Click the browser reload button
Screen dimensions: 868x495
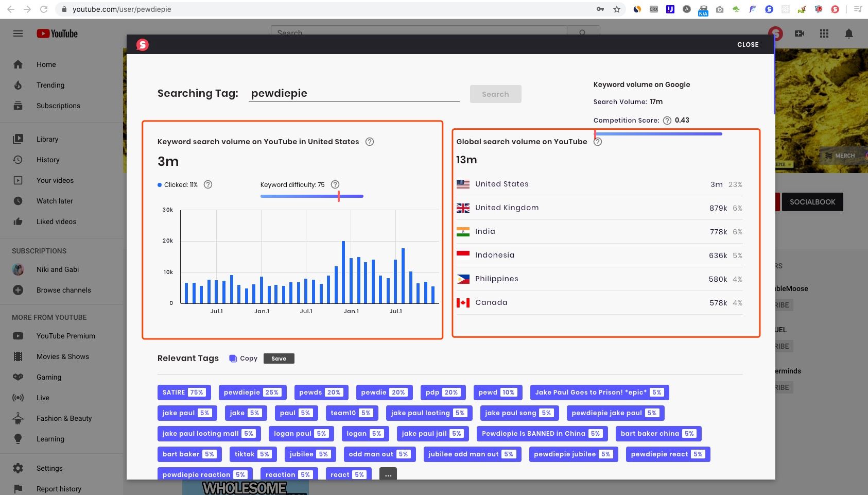(44, 9)
